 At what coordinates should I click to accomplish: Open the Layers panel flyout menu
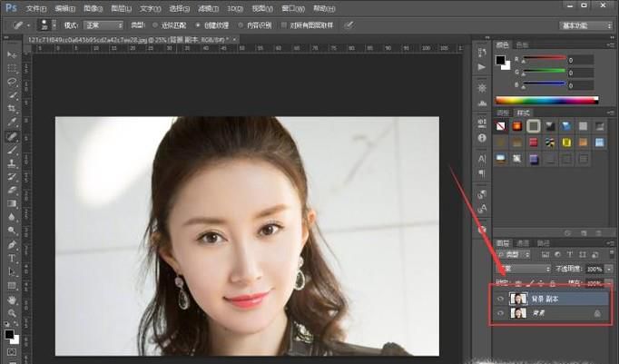[610, 243]
